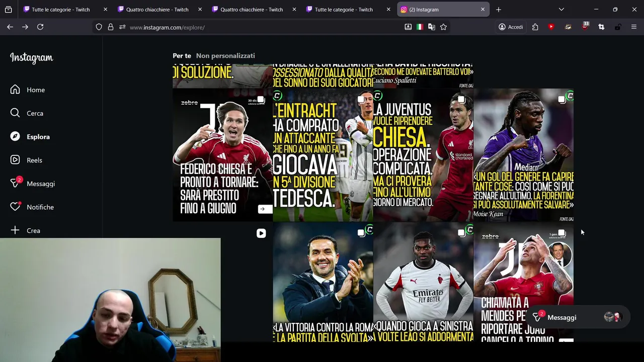Switch to Non personalizzati tab
Image resolution: width=644 pixels, height=362 pixels.
point(225,56)
